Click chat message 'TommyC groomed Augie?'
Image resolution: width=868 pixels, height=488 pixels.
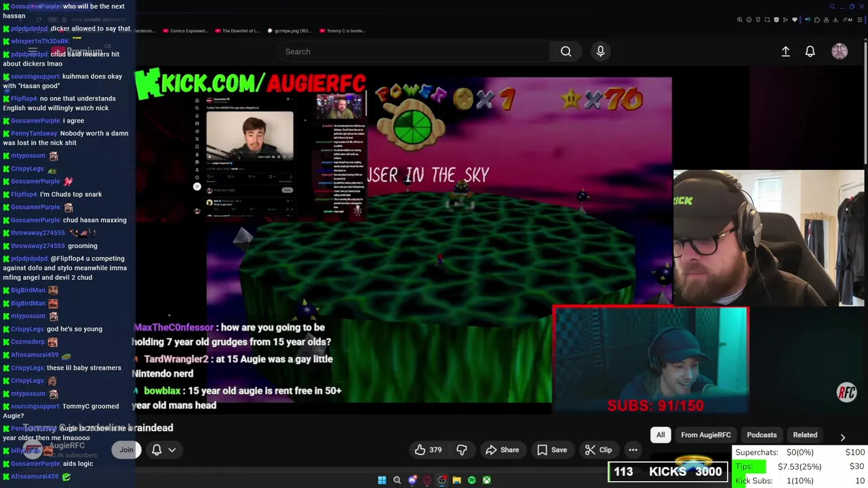click(x=60, y=411)
